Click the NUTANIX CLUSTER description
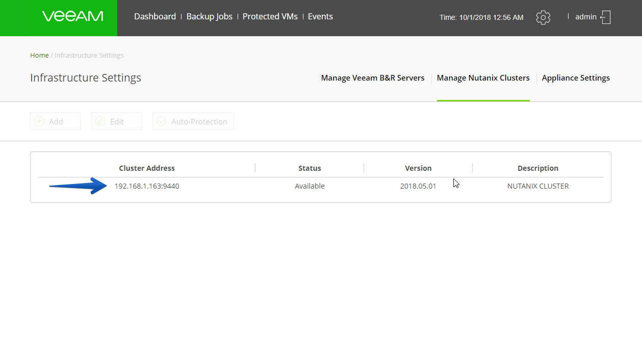Screen dimensions: 642x364 [x=538, y=186]
